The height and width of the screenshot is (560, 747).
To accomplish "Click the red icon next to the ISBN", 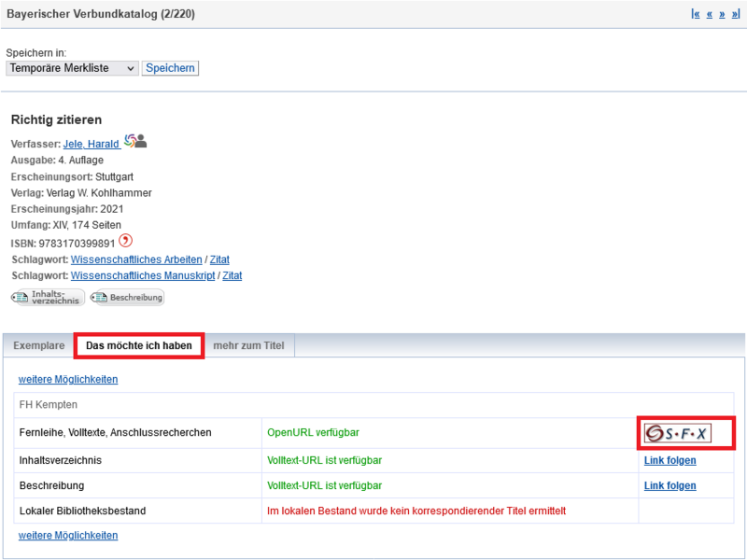I will (126, 242).
